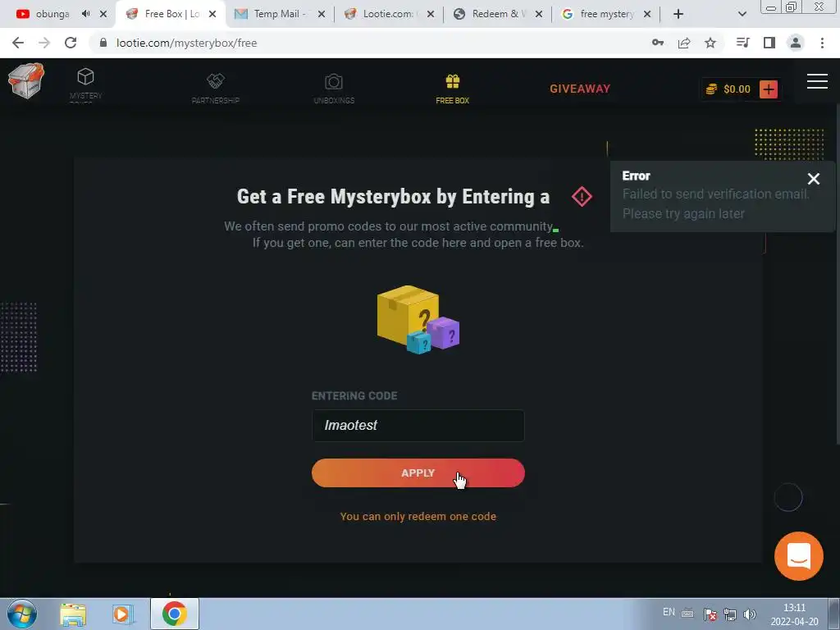Open the Unboxings camera icon
This screenshot has height=630, width=840.
click(x=334, y=81)
